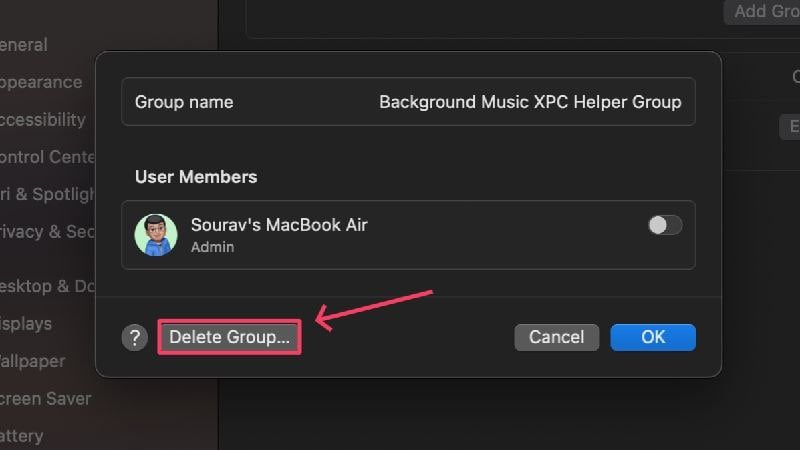
Task: Select Battery in the sidebar
Action: click(x=21, y=436)
